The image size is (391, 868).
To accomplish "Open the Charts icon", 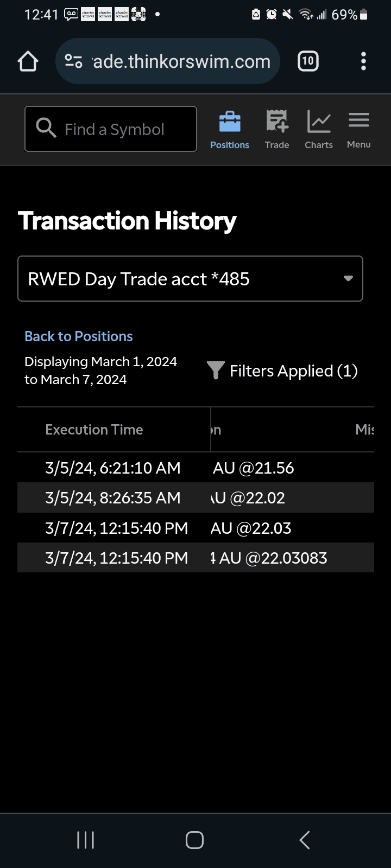I will pos(319,122).
